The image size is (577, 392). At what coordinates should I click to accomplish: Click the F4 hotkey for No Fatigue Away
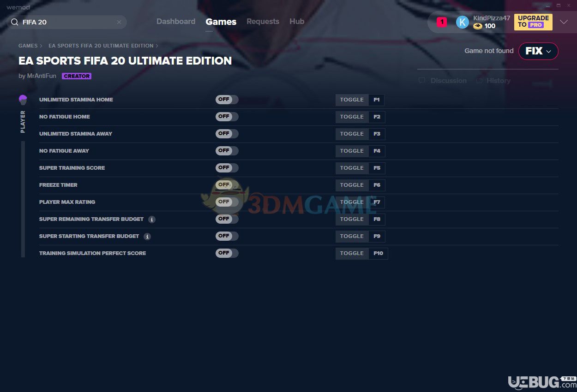click(x=377, y=151)
